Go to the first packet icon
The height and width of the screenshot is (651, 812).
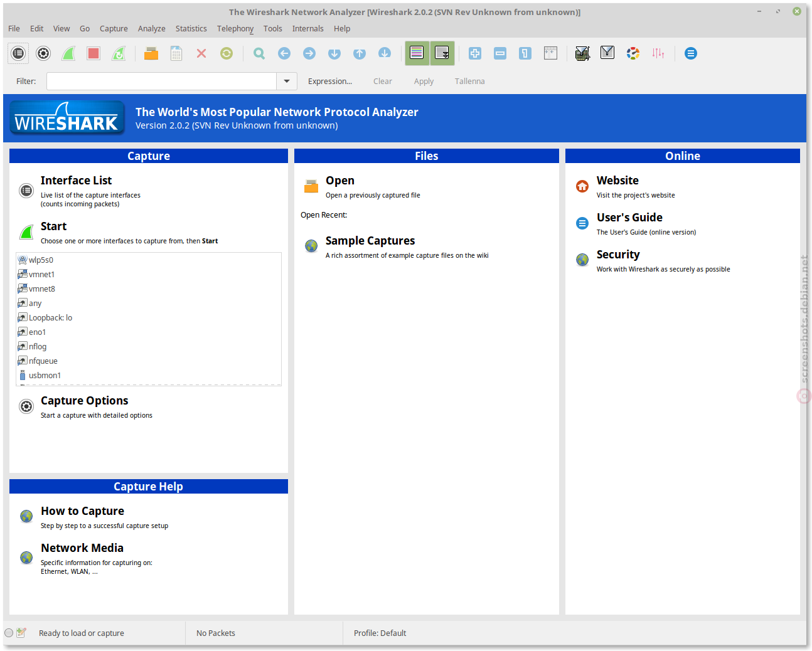click(360, 53)
